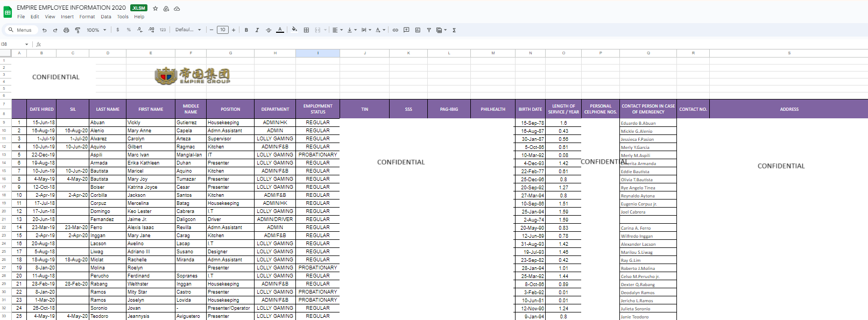Open the font family dropdown
Screen dimensions: 868x320
[x=188, y=30]
